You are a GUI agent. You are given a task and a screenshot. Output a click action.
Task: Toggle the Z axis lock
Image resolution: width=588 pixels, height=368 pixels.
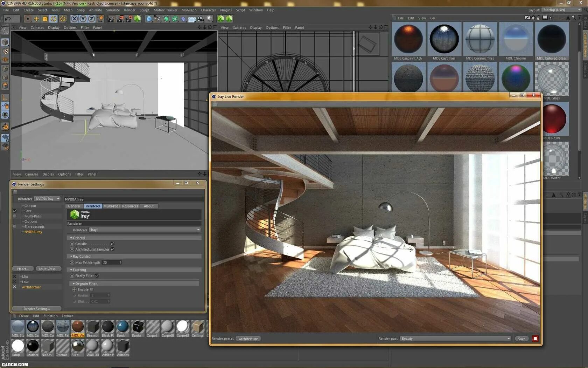(92, 19)
